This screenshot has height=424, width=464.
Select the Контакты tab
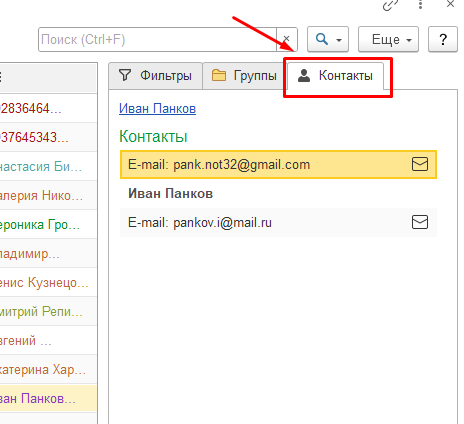pos(336,76)
